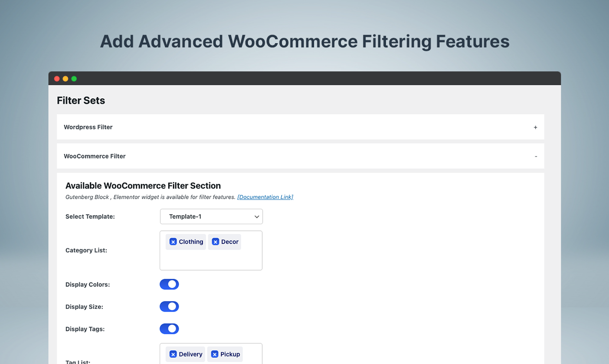Click the Add Advanced WooCommerce Filtering Features headline
This screenshot has height=364, width=609.
click(304, 41)
